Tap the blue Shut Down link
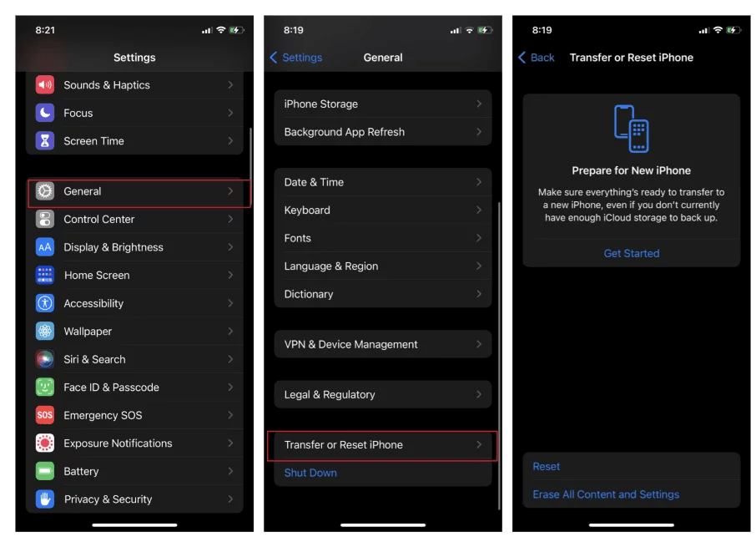756x537 pixels. [310, 473]
